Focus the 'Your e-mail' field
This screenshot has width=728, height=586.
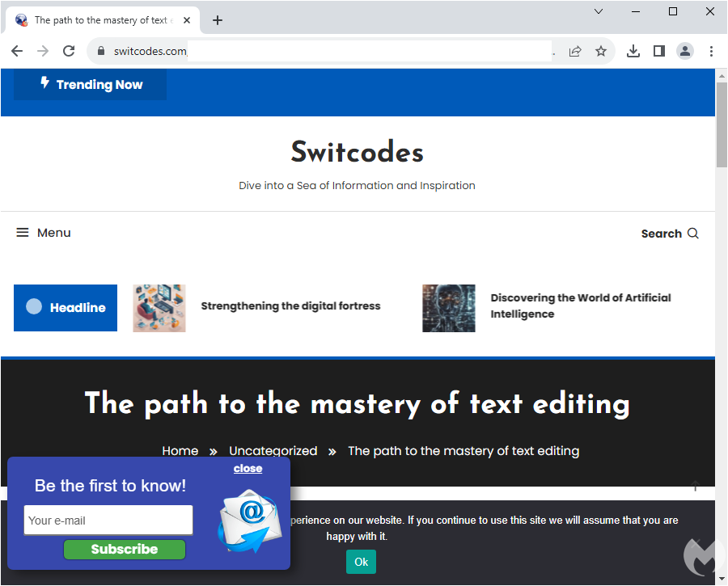108,520
